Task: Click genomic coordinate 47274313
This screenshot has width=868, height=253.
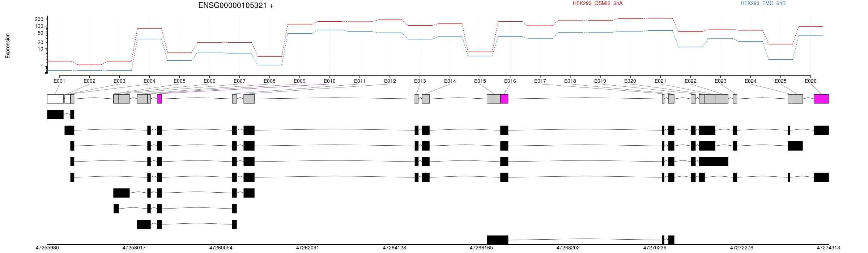Action: coord(828,248)
